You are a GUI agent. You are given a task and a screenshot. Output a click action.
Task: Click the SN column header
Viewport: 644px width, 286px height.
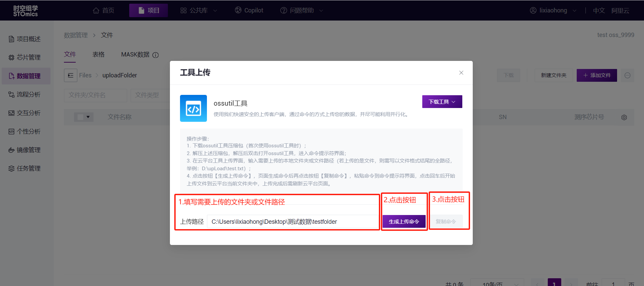503,117
